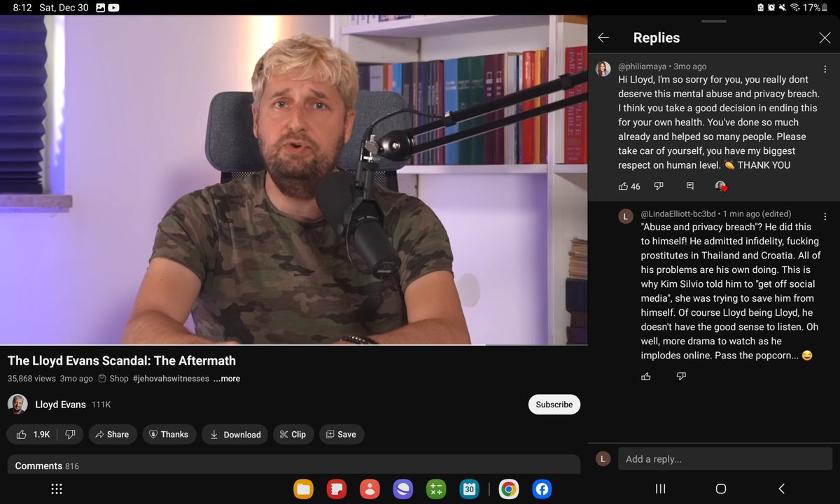Open the yellow My Files app
The height and width of the screenshot is (504, 840).
304,489
